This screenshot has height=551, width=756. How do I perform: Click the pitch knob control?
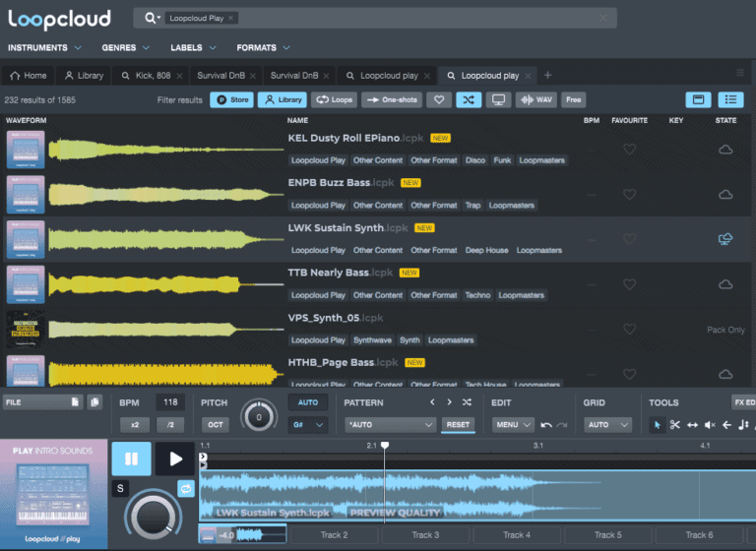(x=259, y=416)
